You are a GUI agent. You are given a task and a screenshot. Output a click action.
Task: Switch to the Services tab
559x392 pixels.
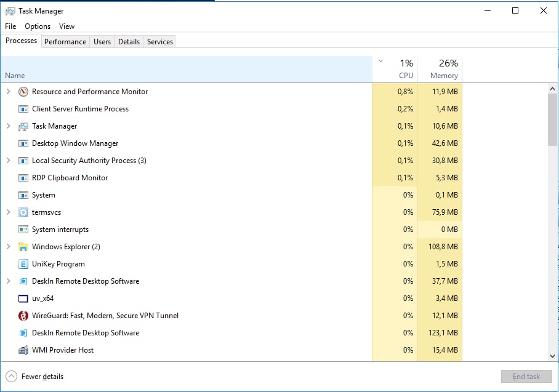[159, 41]
